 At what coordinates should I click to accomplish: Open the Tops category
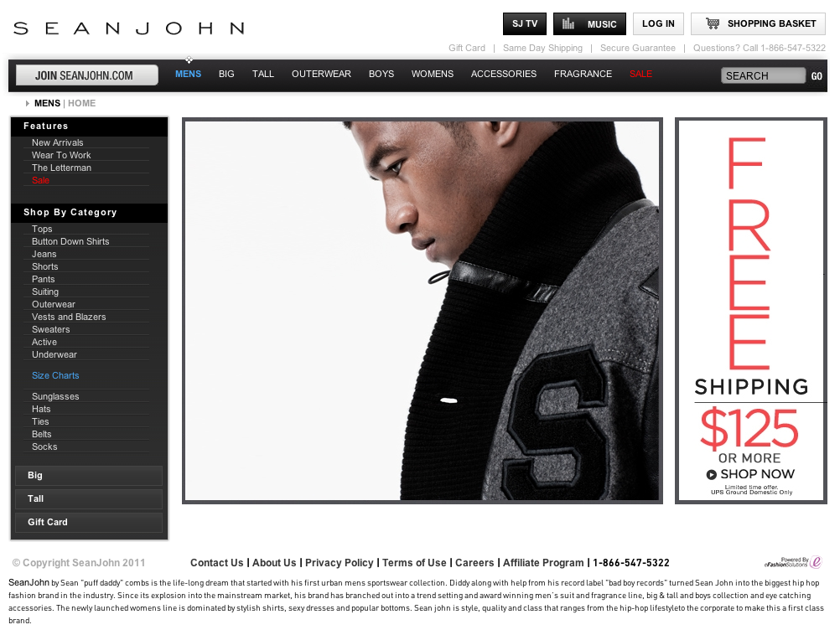tap(42, 229)
